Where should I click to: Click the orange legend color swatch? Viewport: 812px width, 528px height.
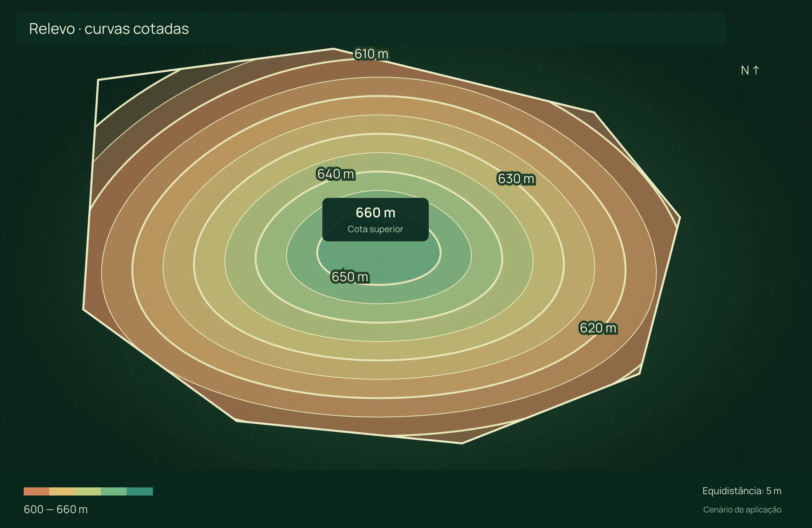(x=37, y=491)
